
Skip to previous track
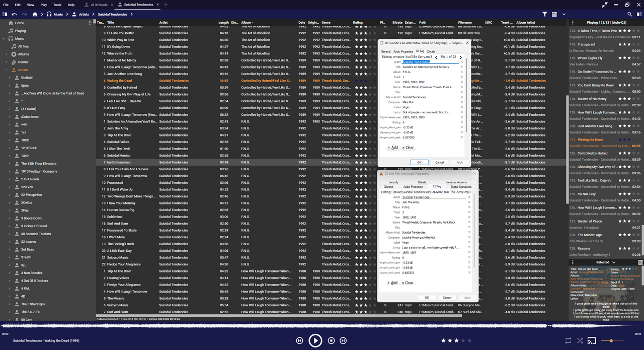pos(299,341)
